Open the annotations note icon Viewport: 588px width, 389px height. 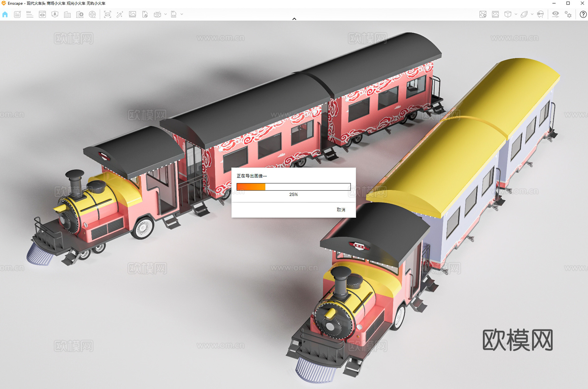point(17,14)
